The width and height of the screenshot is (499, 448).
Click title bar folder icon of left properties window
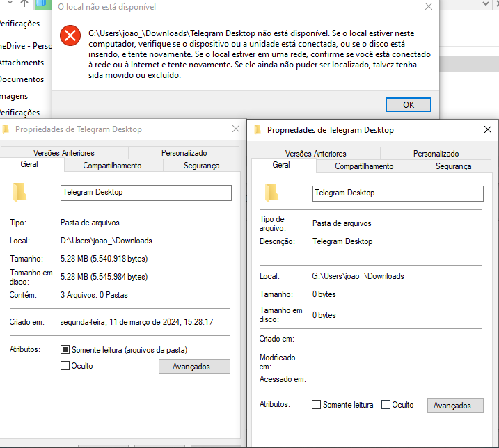(6, 129)
